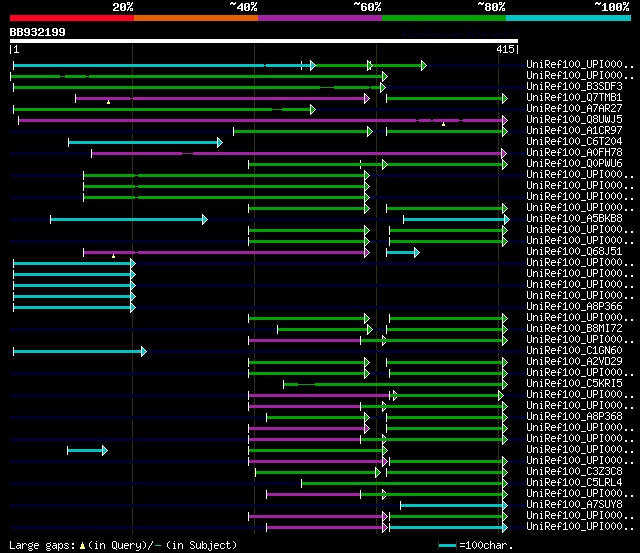The width and height of the screenshot is (640, 553).
Task: Click the purple ~60% identity legend segment
Action: click(320, 18)
